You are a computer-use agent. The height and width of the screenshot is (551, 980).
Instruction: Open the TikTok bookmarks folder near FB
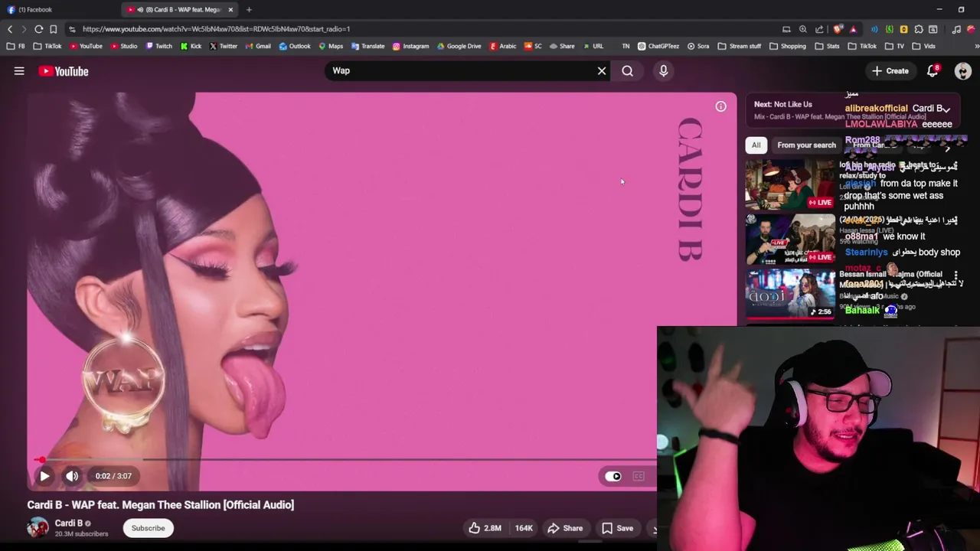pyautogui.click(x=47, y=46)
